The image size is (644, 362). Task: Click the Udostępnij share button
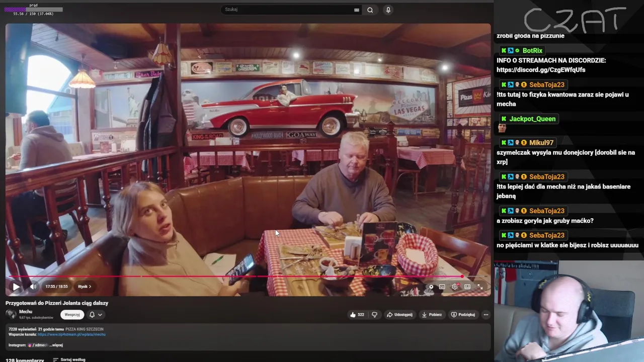tap(399, 315)
